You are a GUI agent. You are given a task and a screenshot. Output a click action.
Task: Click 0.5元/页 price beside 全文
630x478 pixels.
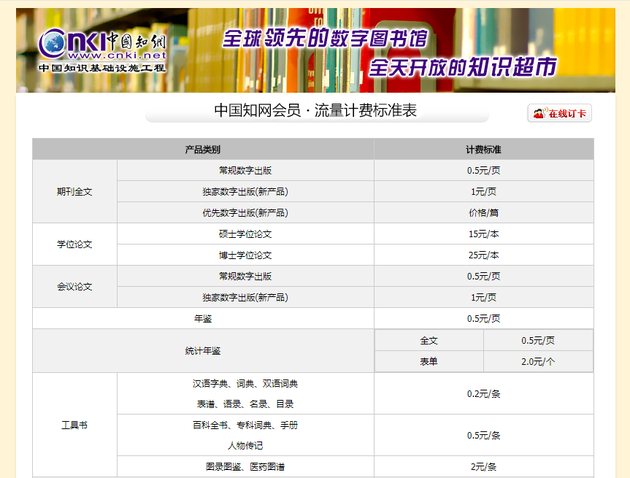point(538,341)
